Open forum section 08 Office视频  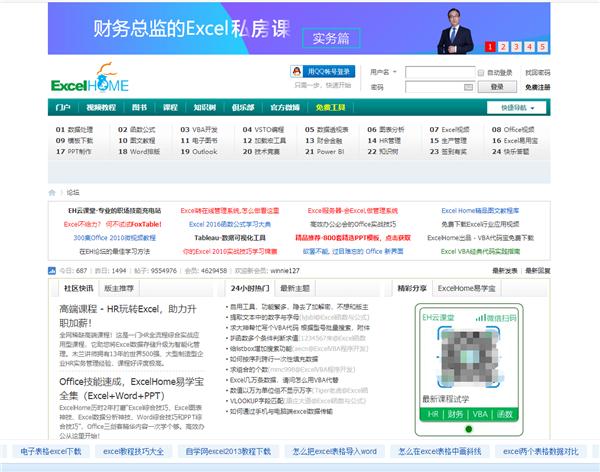(x=513, y=129)
